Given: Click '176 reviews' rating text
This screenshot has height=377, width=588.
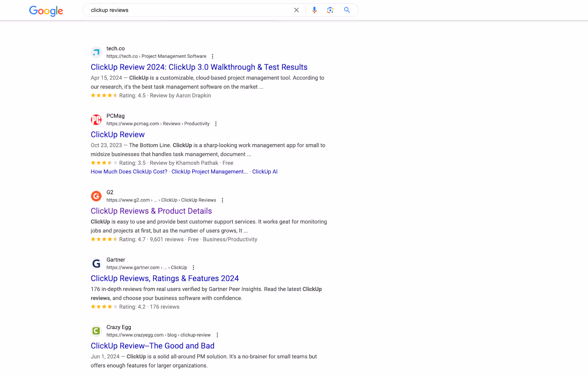Looking at the screenshot, I should [165, 307].
